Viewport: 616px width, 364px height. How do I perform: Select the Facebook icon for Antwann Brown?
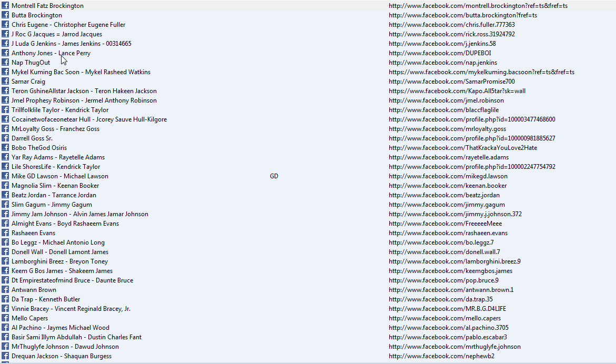pos(5,290)
